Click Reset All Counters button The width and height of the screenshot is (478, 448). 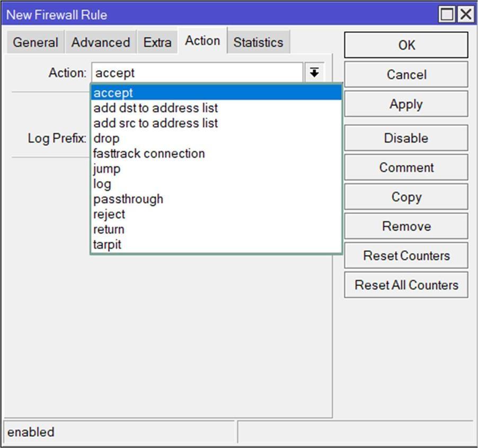(406, 285)
